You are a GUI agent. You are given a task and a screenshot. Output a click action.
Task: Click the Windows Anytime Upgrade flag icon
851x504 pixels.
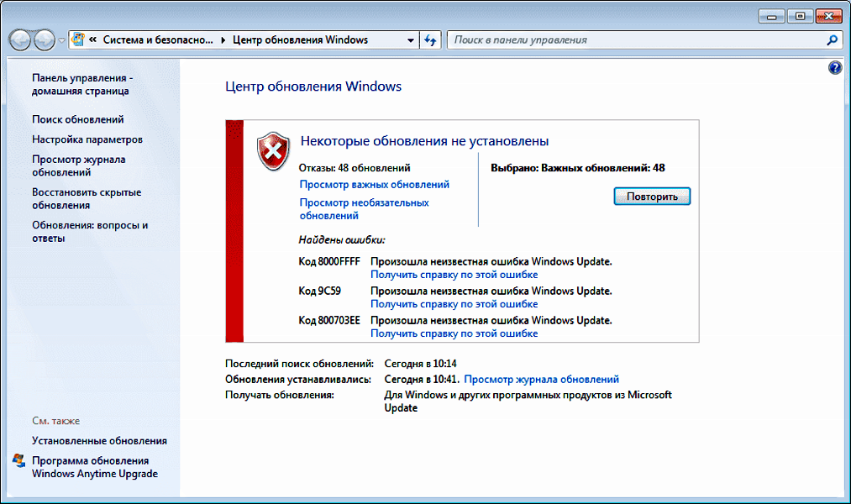19,460
